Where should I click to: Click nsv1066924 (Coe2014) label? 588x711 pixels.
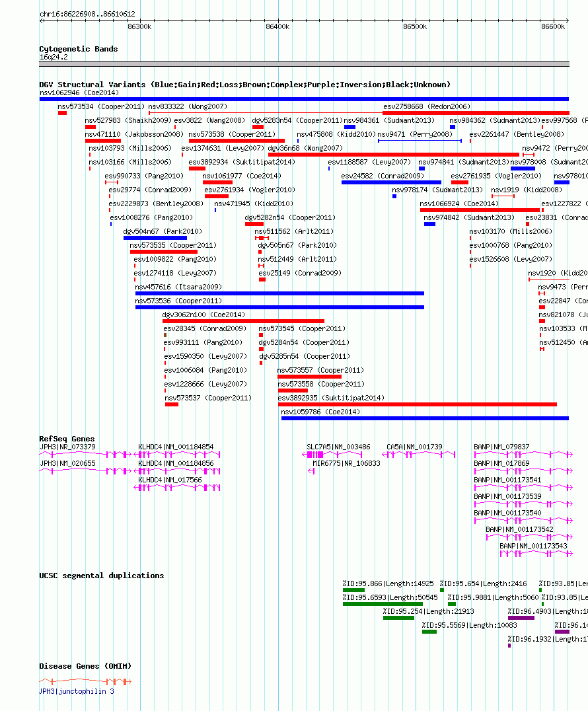459,204
